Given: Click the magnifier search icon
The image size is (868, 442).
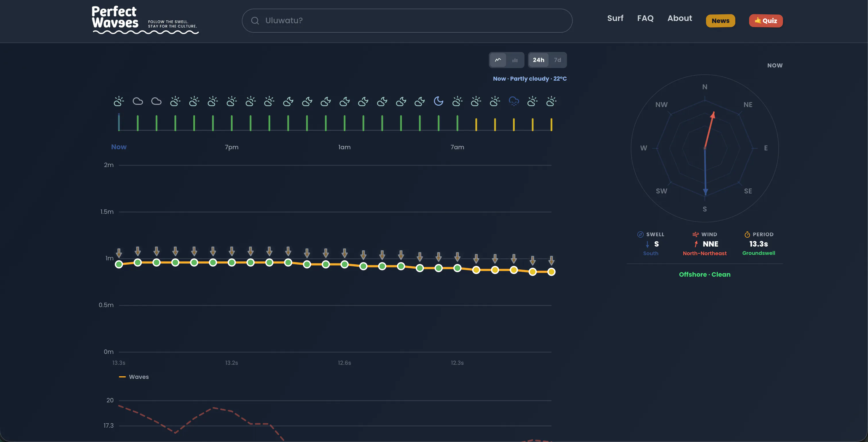Looking at the screenshot, I should click(255, 21).
